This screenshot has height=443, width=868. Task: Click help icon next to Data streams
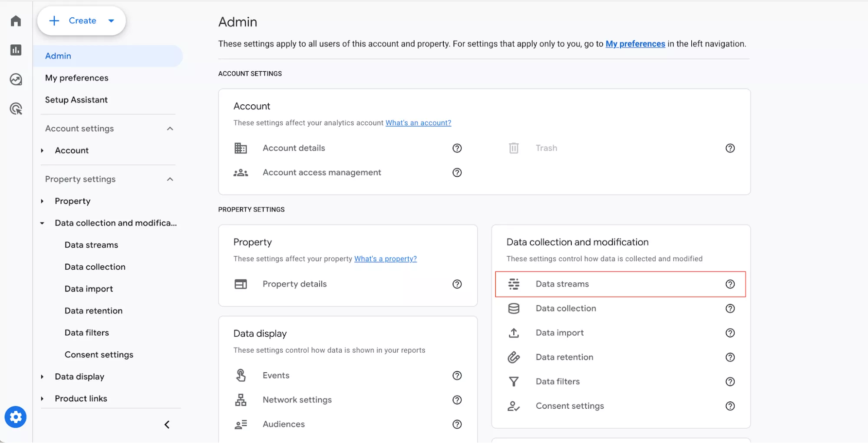coord(730,284)
